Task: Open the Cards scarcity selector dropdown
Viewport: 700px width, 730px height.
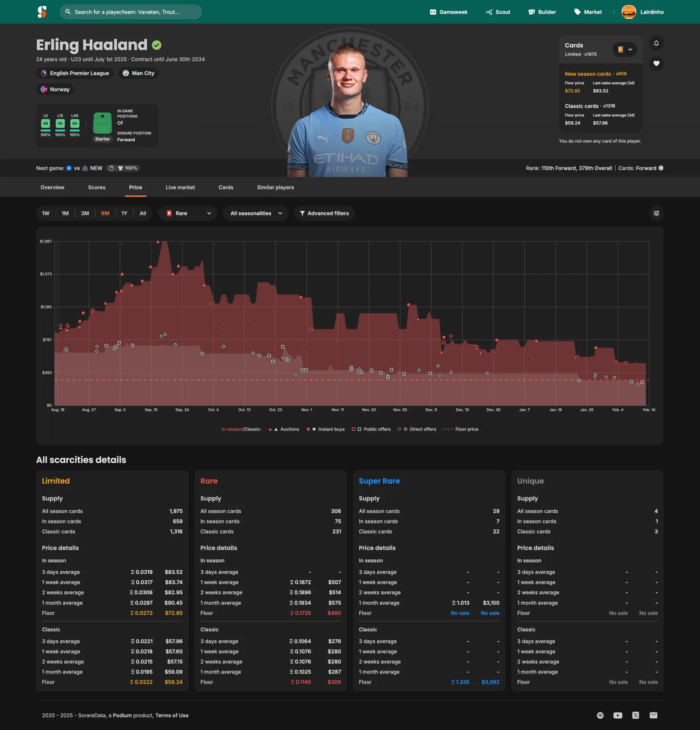Action: coord(624,49)
